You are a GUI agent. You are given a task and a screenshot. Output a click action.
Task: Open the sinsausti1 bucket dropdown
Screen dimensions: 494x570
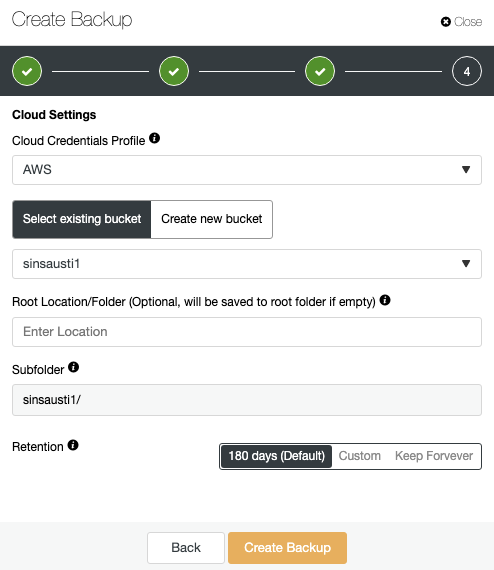click(x=247, y=264)
